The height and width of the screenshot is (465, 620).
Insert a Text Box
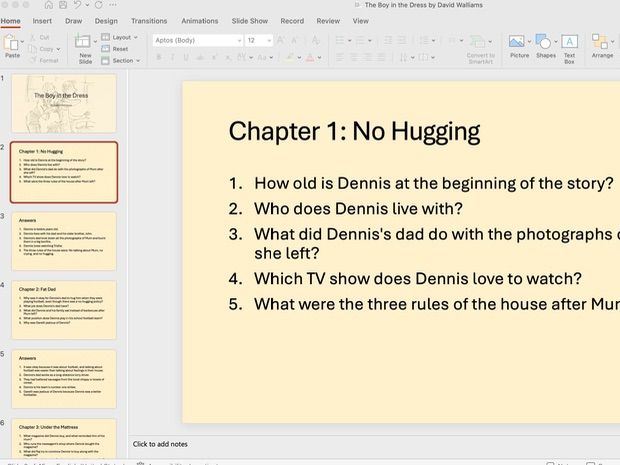[x=569, y=49]
